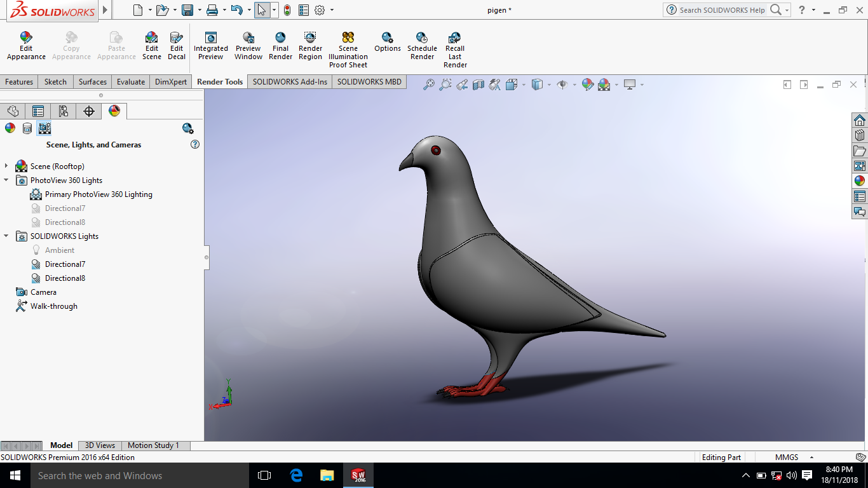Open View Palette in task pane
The height and width of the screenshot is (488, 868).
pyautogui.click(x=860, y=166)
